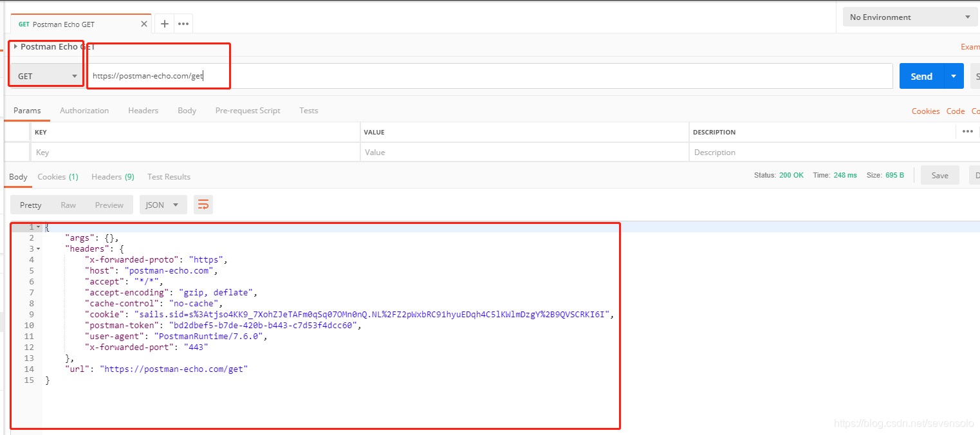
Task: Click the "args" key on line 2
Action: point(80,237)
